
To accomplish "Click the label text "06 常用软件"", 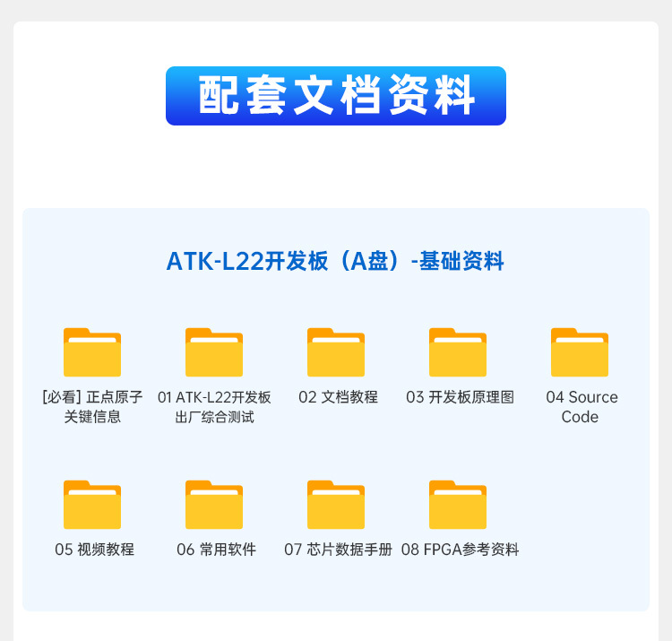I will (x=216, y=550).
